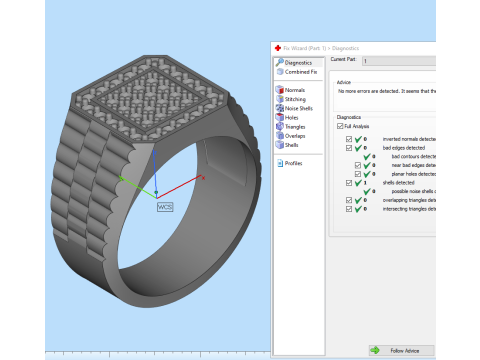Select the Combined Fix cube icon

[280, 72]
